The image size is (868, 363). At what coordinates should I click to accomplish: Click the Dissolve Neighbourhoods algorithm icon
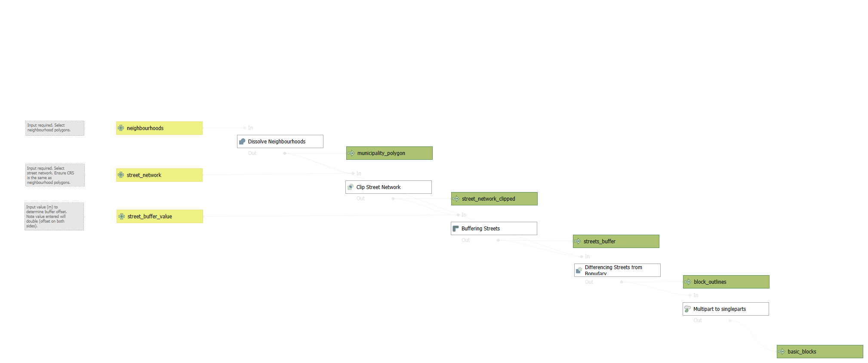pos(242,141)
